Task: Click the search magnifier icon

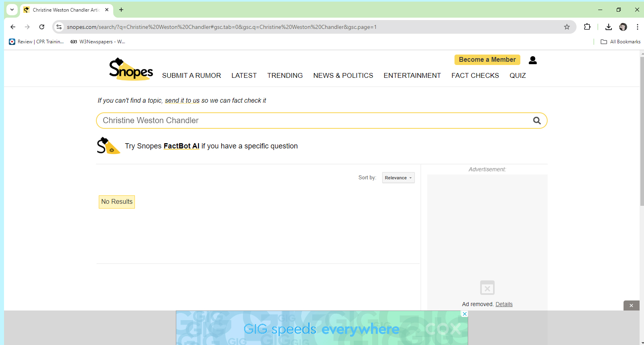Action: pos(536,121)
